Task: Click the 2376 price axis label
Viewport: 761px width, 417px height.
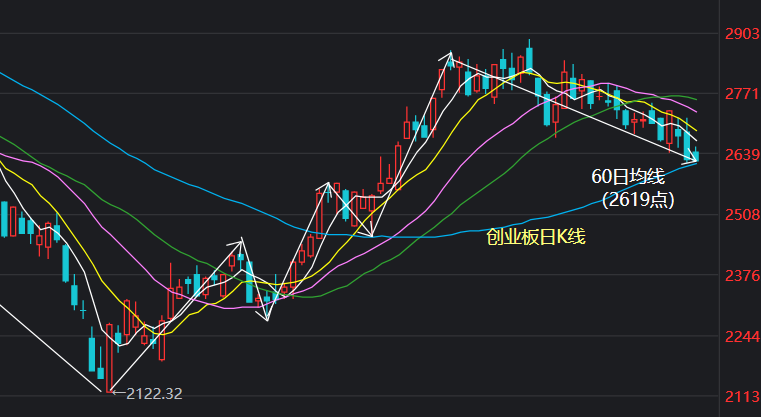Action: (743, 276)
